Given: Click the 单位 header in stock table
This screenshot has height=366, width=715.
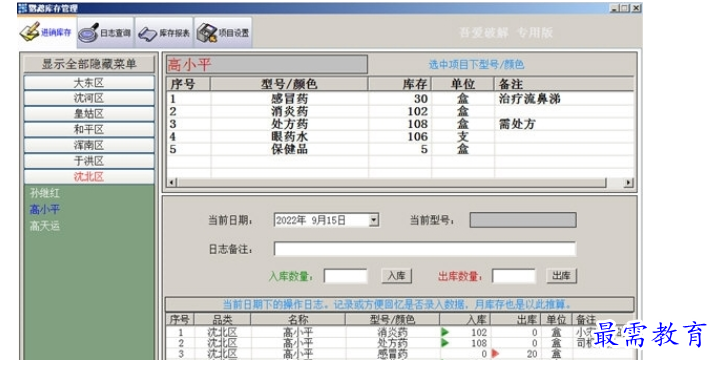Looking at the screenshot, I should coord(463,84).
